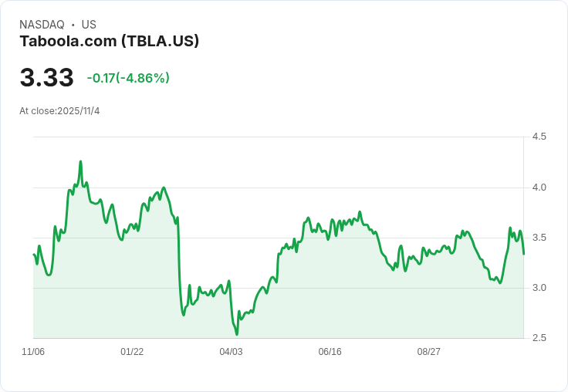
Task: Click the current price 3.33
Action: [x=46, y=78]
